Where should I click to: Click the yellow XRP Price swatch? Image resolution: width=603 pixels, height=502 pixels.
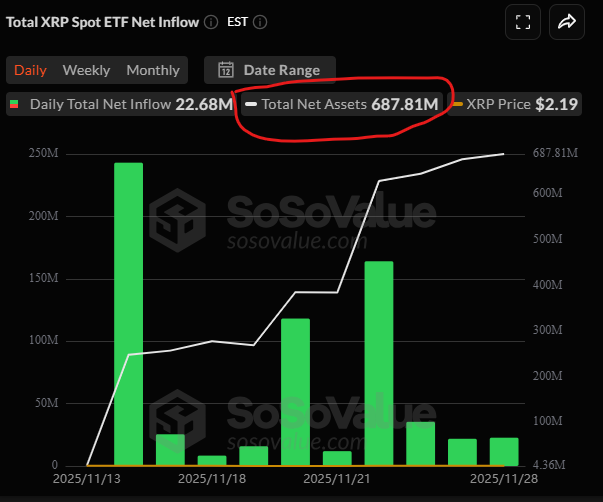[458, 104]
